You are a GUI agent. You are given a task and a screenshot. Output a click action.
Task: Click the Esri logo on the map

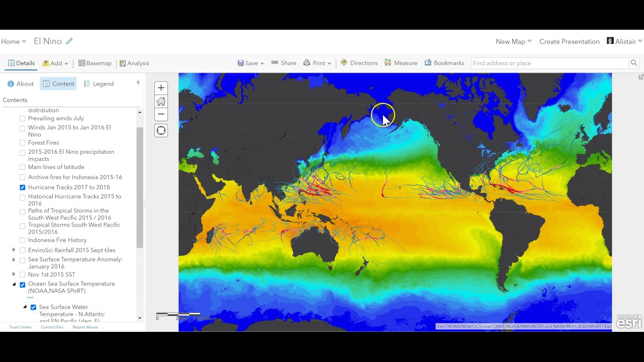point(629,322)
